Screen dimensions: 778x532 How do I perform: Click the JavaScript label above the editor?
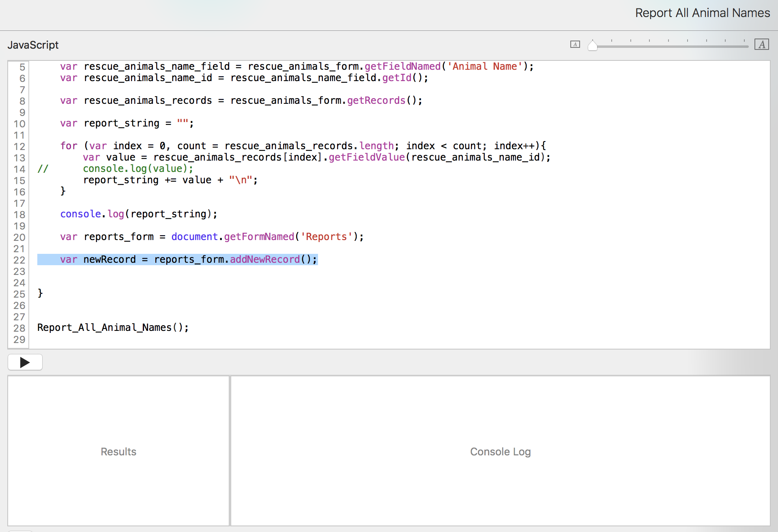33,45
